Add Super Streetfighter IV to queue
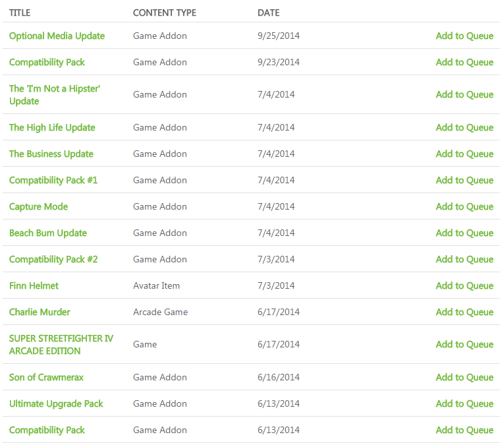 (x=464, y=345)
